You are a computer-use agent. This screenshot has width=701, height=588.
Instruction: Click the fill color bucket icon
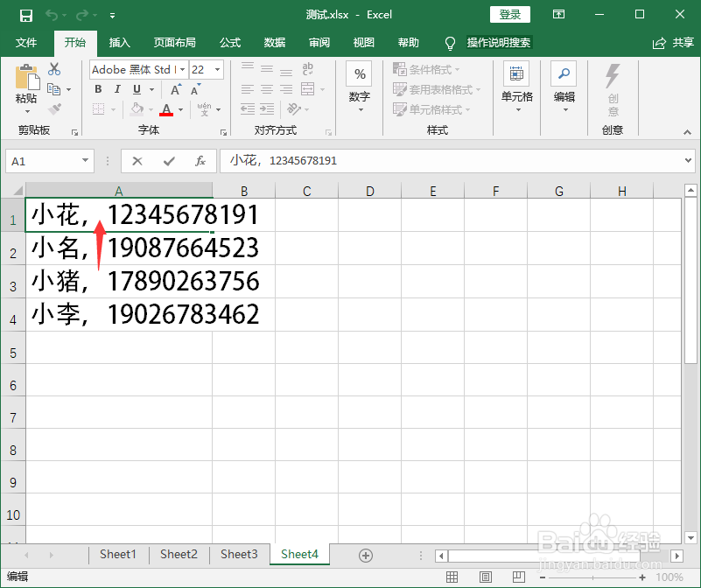click(x=137, y=108)
